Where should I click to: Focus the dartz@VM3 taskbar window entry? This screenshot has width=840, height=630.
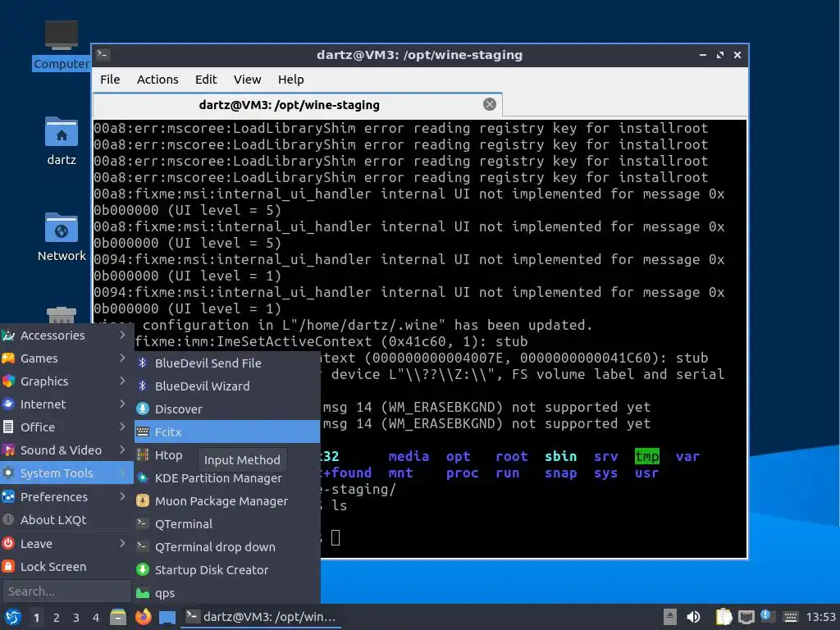point(261,617)
